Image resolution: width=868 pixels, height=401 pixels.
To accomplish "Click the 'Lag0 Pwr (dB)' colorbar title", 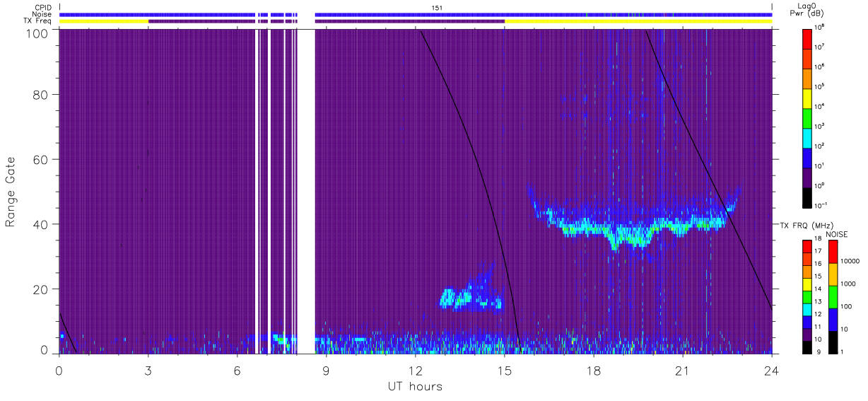I will pos(808,10).
